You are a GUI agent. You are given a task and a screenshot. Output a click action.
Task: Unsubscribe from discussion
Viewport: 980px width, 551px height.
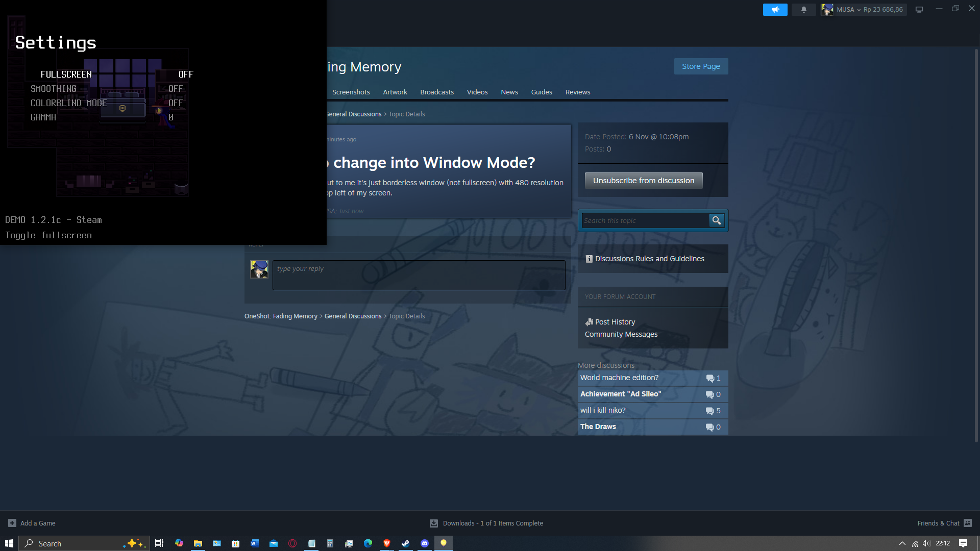644,181
